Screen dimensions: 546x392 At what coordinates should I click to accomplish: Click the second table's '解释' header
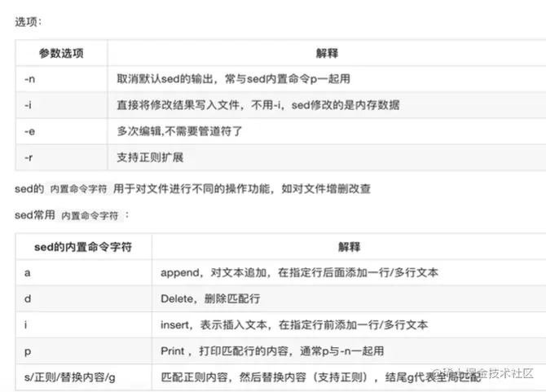click(x=350, y=247)
